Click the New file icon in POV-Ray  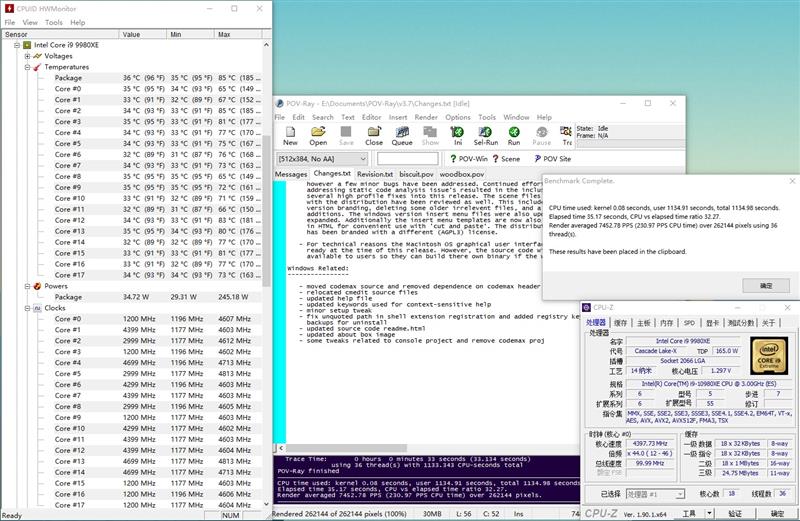pyautogui.click(x=290, y=132)
